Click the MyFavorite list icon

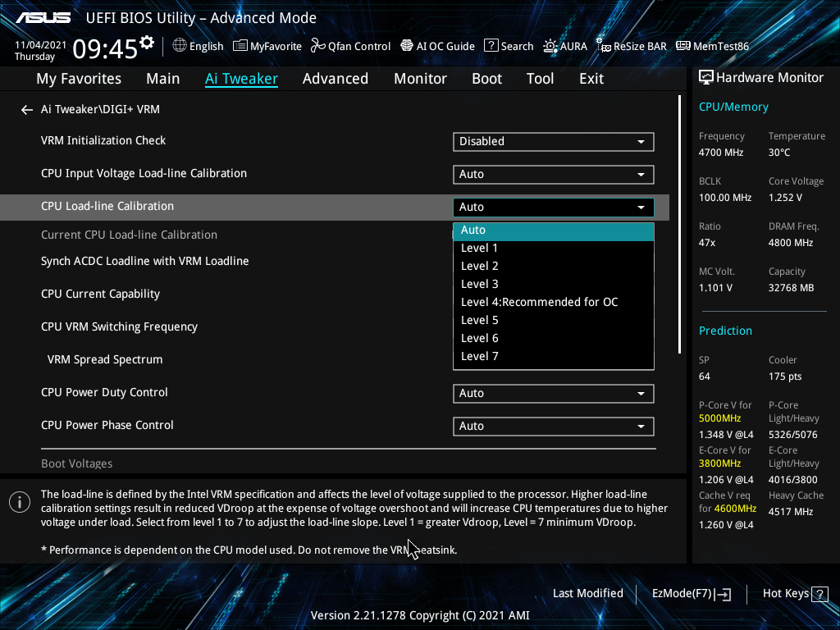click(x=240, y=46)
